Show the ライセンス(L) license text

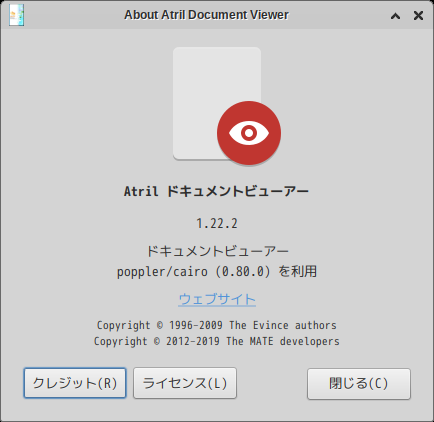pos(185,383)
